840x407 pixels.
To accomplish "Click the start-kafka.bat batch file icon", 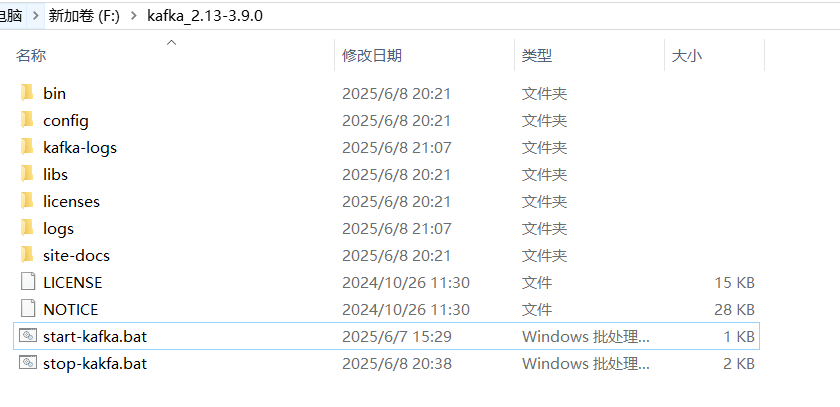I will (26, 337).
